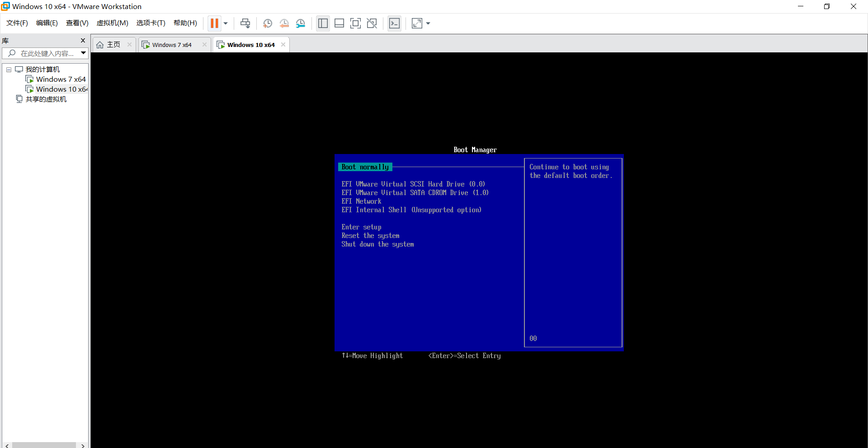Suspend the virtual machine with the pause icon
Screen dimensions: 868x448
(214, 23)
